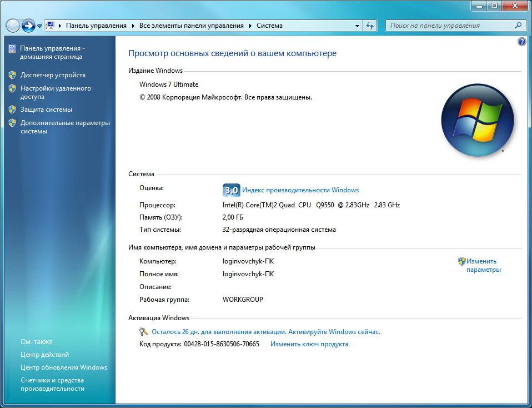This screenshot has width=532, height=408.
Task: Click 32-разрядная операционная система text
Action: tap(279, 230)
